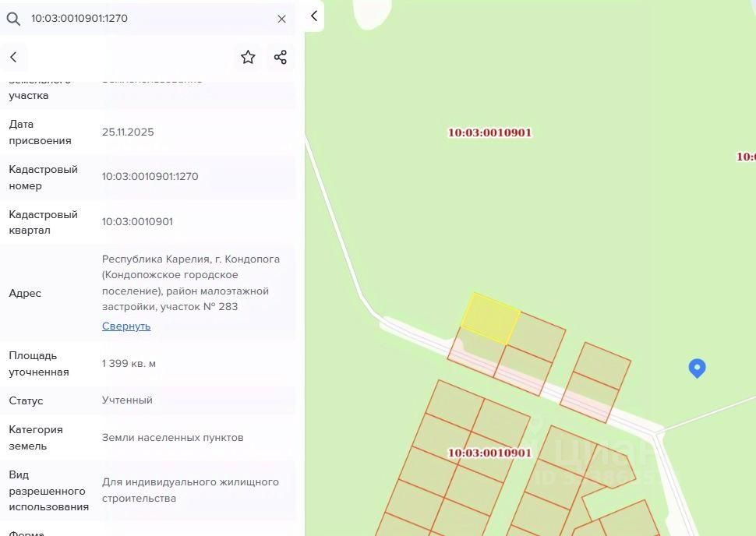Click the date value 25.11.2025

pyautogui.click(x=128, y=132)
